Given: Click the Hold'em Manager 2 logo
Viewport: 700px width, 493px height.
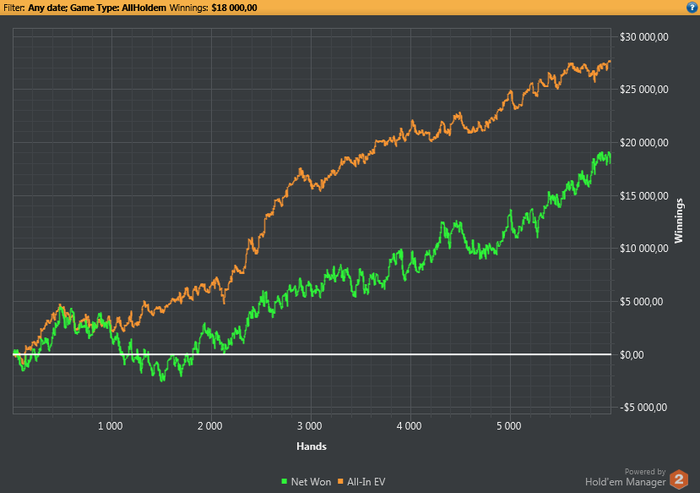Looking at the screenshot, I should click(679, 480).
